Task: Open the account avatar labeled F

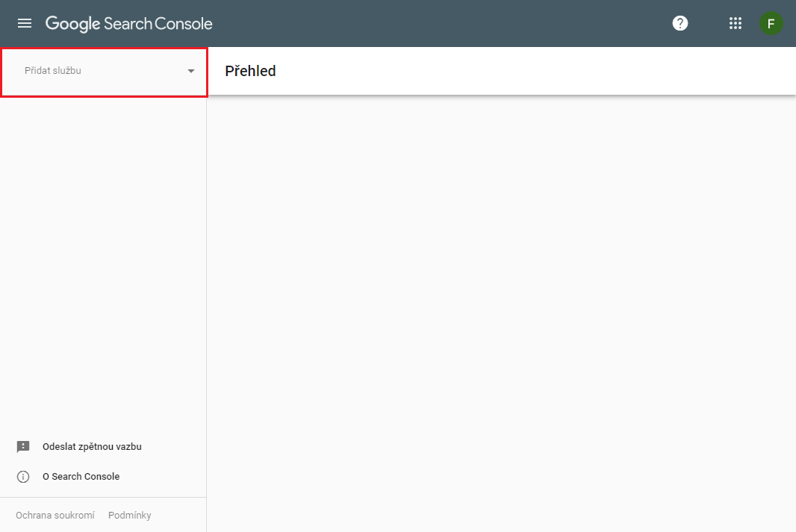Action: coord(771,23)
